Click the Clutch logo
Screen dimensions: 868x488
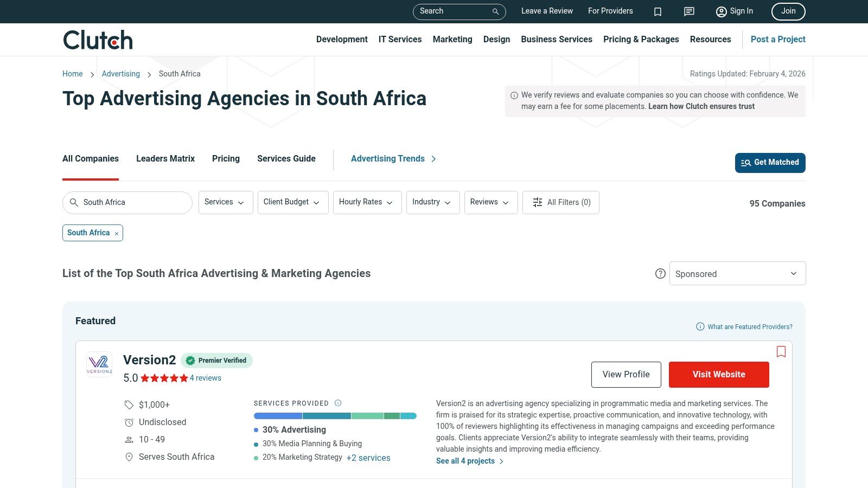98,39
